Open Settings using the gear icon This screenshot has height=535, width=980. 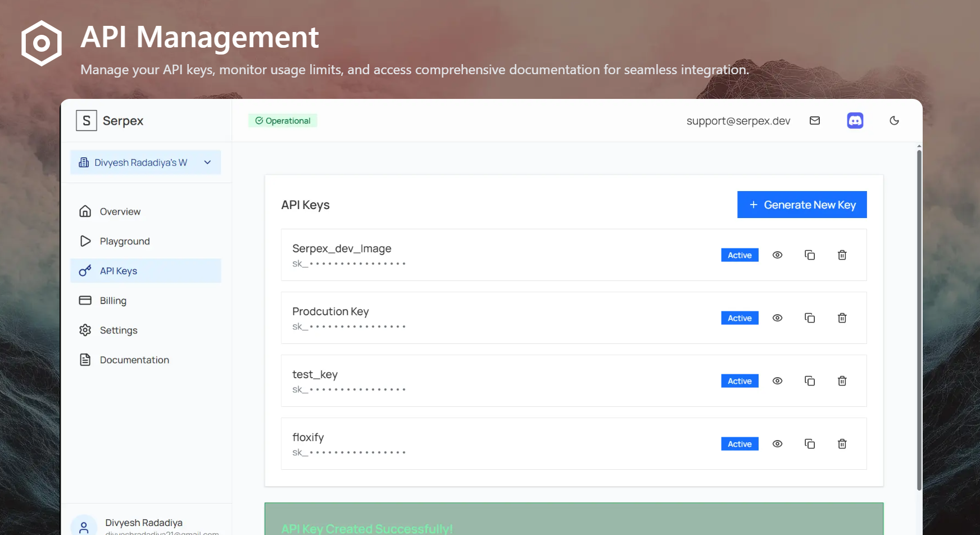point(84,330)
